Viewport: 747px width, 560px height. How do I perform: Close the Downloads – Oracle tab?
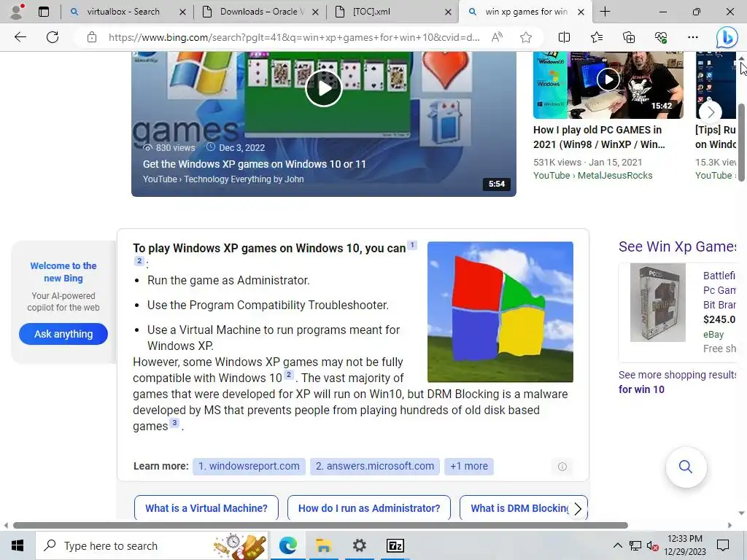(315, 12)
